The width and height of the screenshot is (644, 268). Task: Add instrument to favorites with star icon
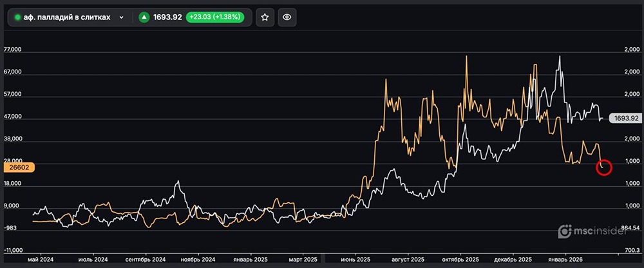point(265,17)
